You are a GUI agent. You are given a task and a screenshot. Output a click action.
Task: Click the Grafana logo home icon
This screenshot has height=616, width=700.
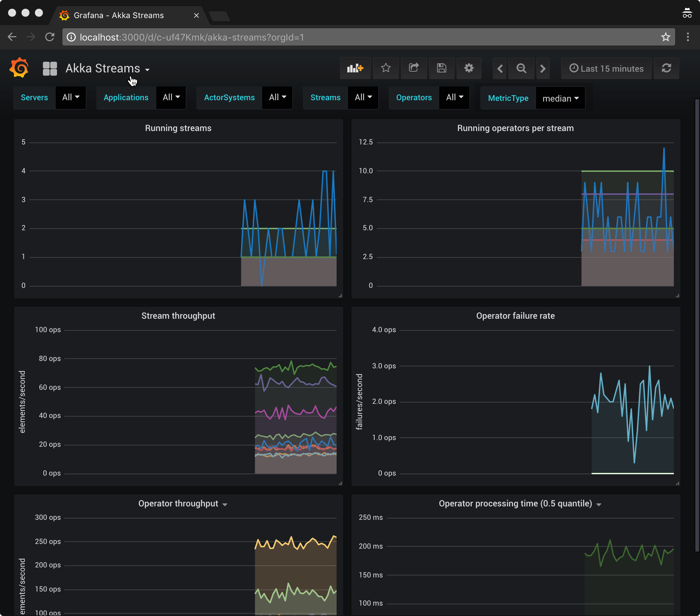click(x=19, y=68)
